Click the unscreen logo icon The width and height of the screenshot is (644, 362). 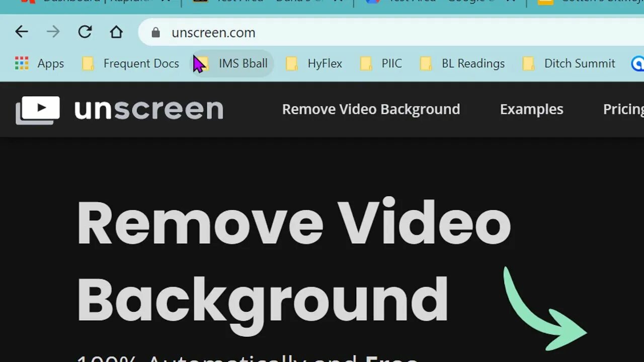pyautogui.click(x=38, y=110)
